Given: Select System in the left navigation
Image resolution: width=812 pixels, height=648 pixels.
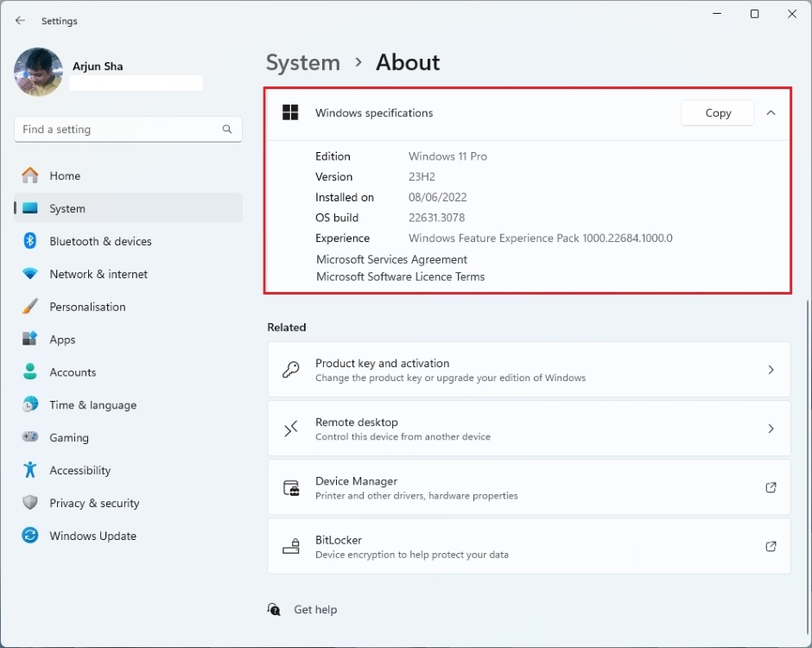Looking at the screenshot, I should pos(69,208).
